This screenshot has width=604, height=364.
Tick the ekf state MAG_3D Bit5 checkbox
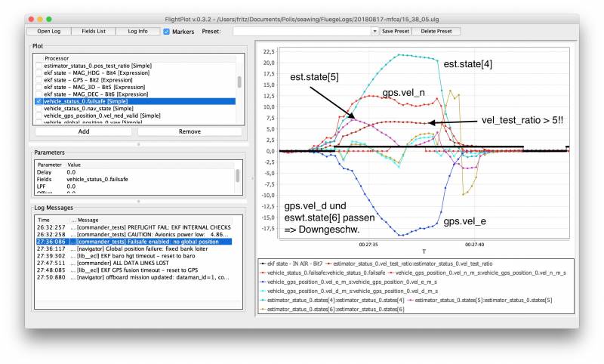tap(39, 87)
